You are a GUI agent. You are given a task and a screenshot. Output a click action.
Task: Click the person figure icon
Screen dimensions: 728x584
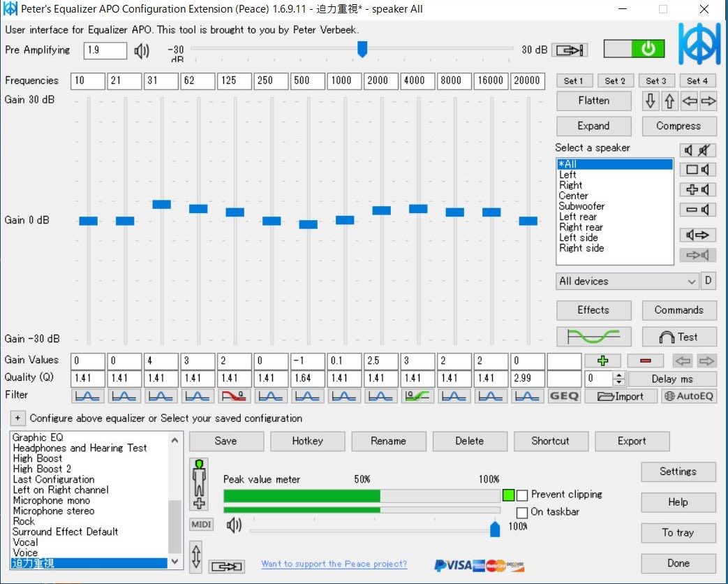click(x=199, y=483)
